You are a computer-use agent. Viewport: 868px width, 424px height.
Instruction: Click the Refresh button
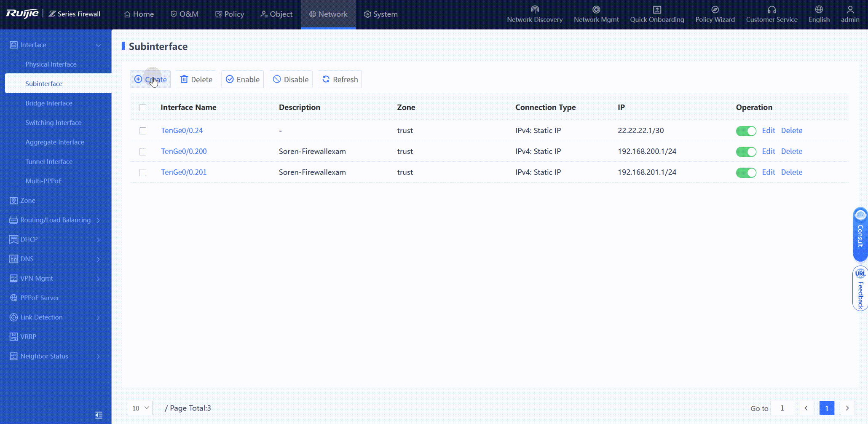click(x=340, y=80)
